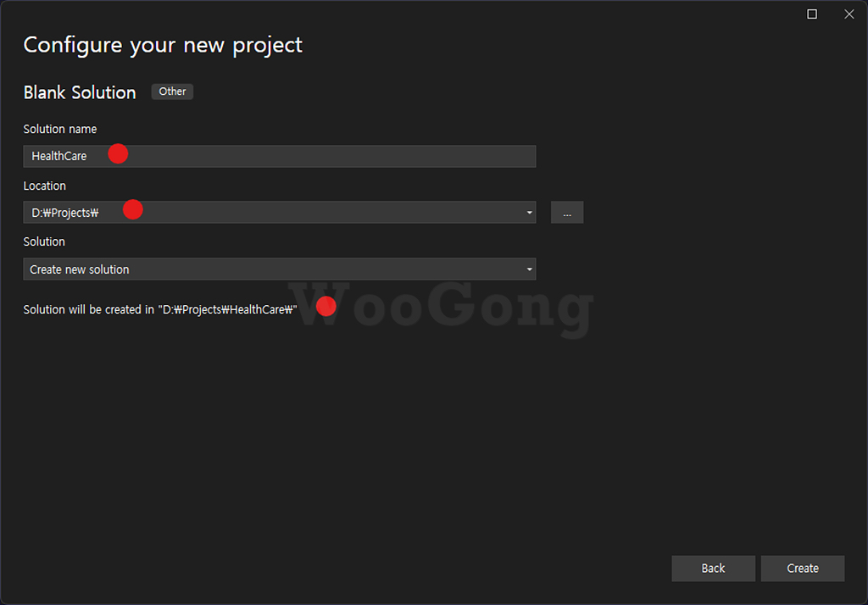Click the 'Location' label above the path

pos(44,186)
